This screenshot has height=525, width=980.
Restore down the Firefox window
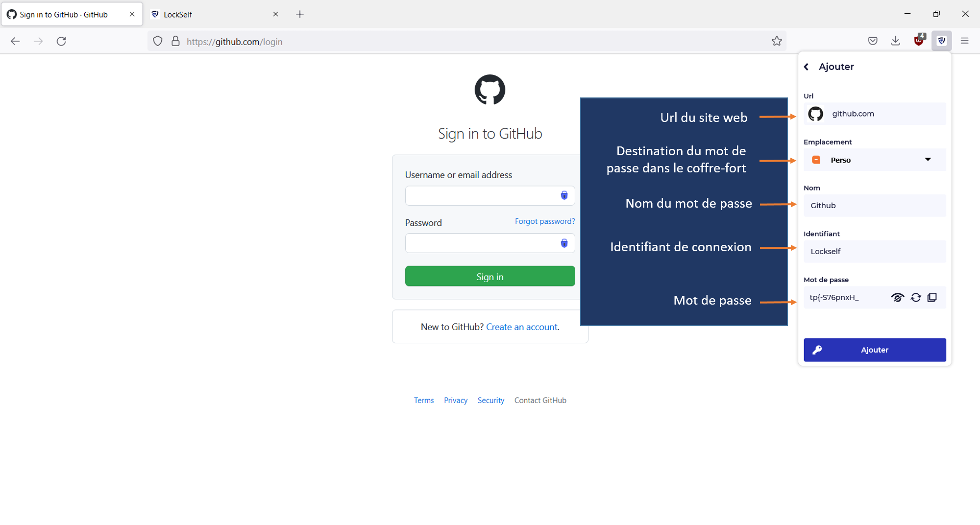pyautogui.click(x=936, y=14)
